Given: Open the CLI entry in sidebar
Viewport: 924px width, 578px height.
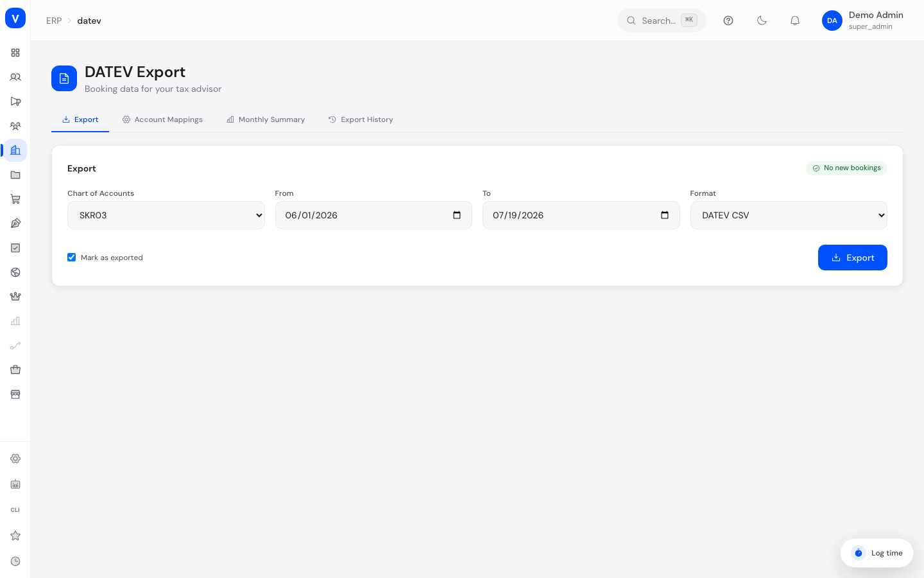Looking at the screenshot, I should point(15,510).
